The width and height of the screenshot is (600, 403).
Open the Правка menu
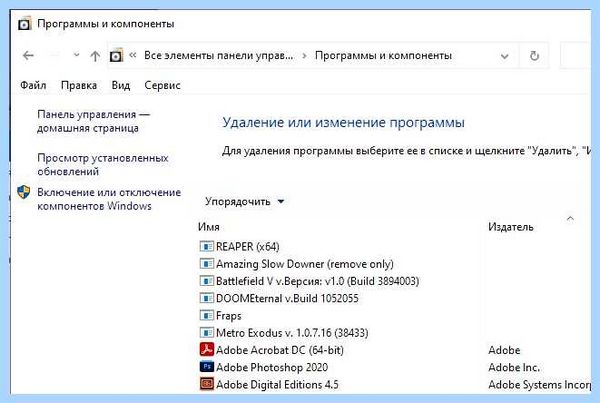(79, 85)
